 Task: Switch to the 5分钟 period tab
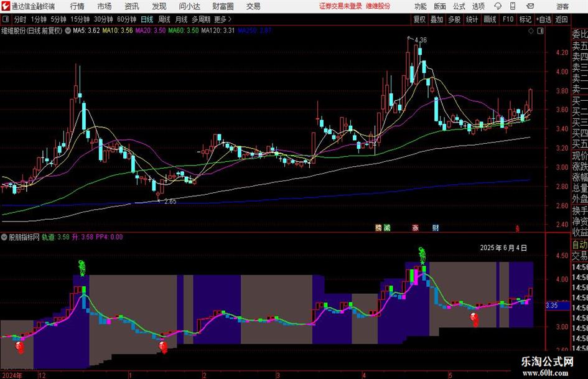58,19
